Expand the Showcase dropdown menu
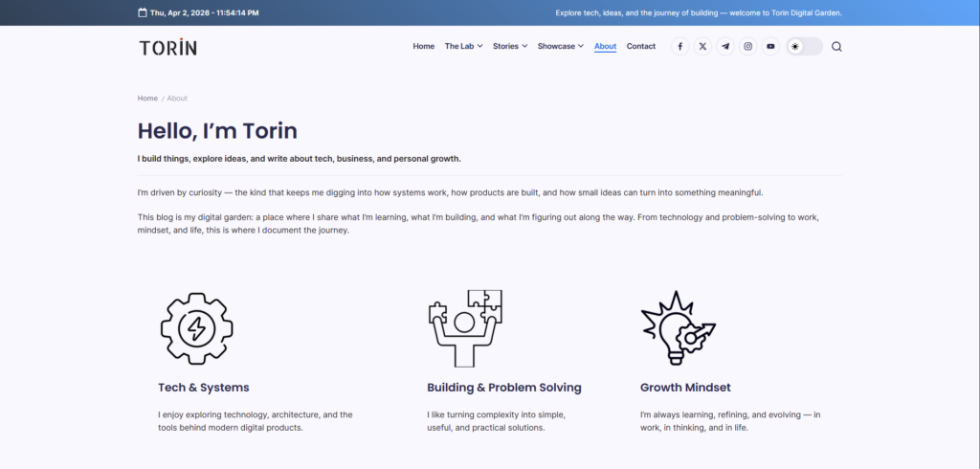Screen dimensions: 980x469 click(560, 46)
